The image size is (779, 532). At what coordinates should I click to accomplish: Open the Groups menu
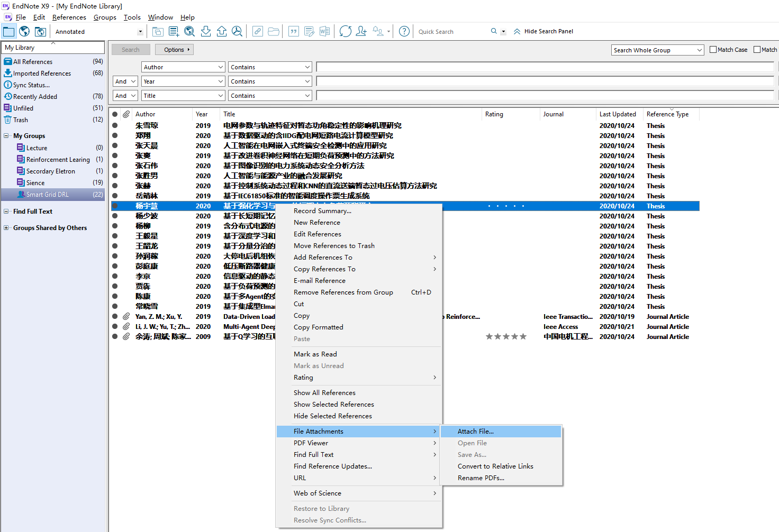click(105, 17)
